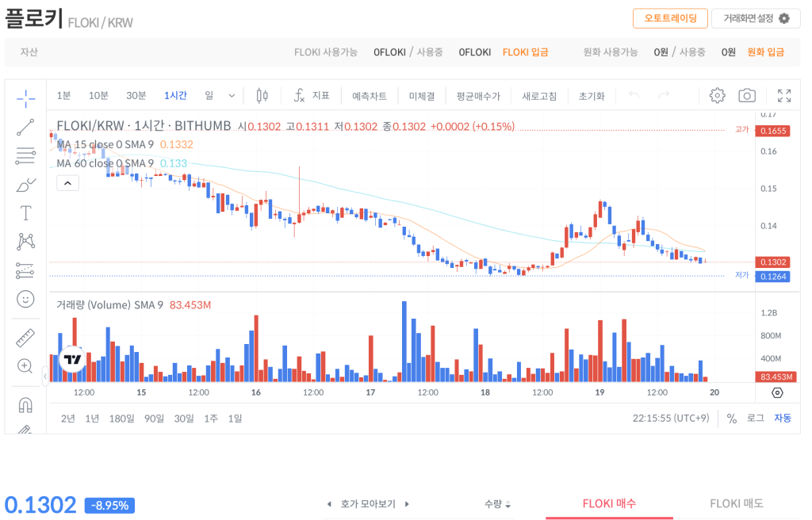812x520 pixels.
Task: Open the emoji sticker tool
Action: (x=25, y=299)
